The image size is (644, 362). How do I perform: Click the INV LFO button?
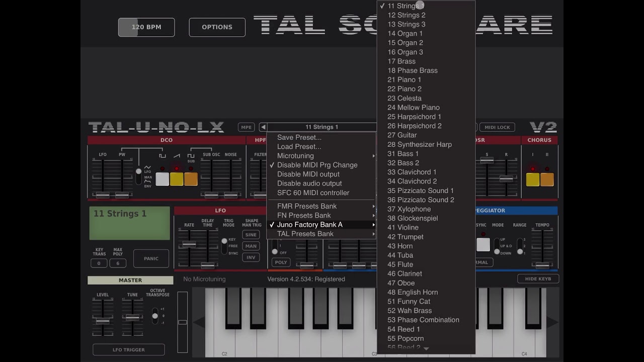(251, 257)
